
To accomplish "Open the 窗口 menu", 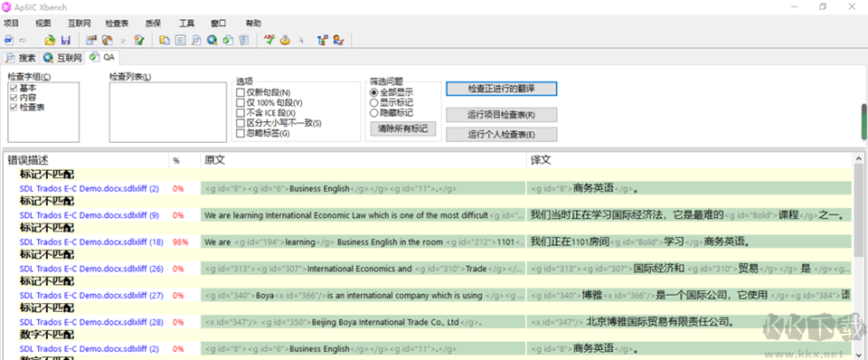I will [x=219, y=24].
